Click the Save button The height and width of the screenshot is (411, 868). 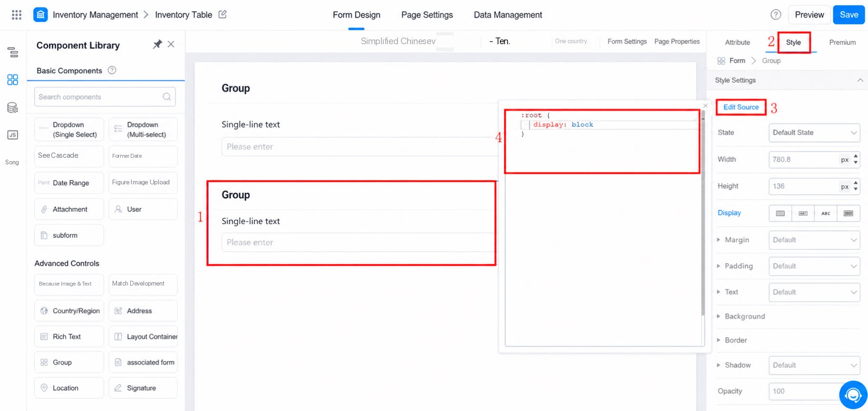click(849, 15)
